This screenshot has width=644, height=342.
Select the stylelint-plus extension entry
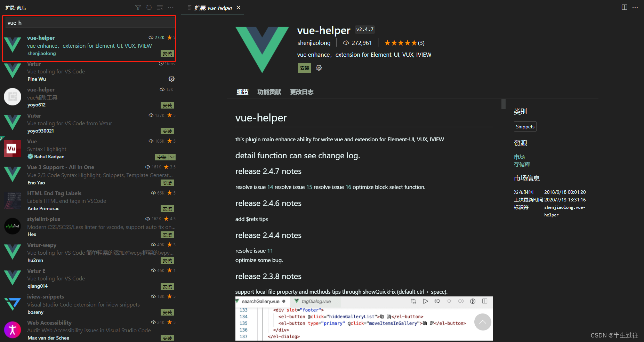(89, 227)
